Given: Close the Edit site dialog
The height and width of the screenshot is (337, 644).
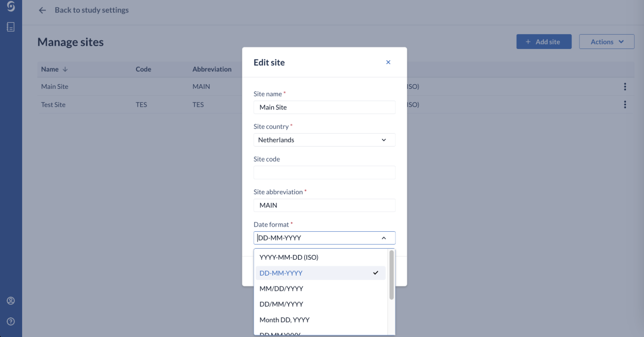Looking at the screenshot, I should [388, 62].
